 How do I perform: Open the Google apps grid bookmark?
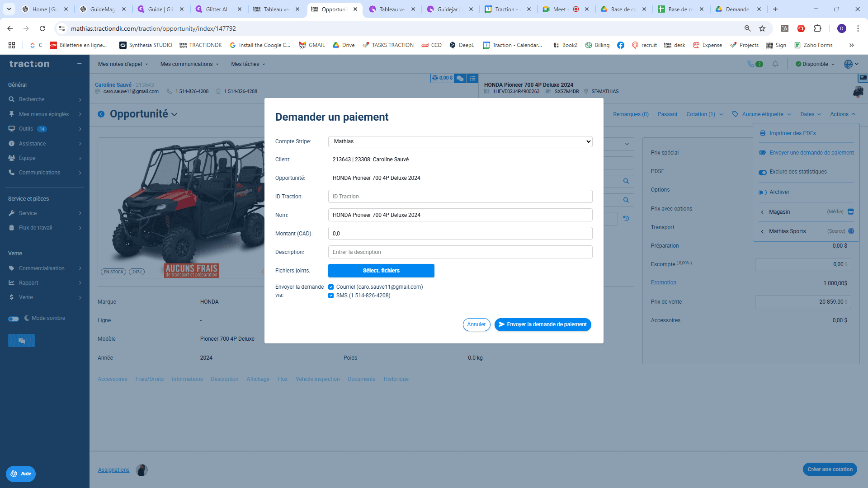[12, 45]
